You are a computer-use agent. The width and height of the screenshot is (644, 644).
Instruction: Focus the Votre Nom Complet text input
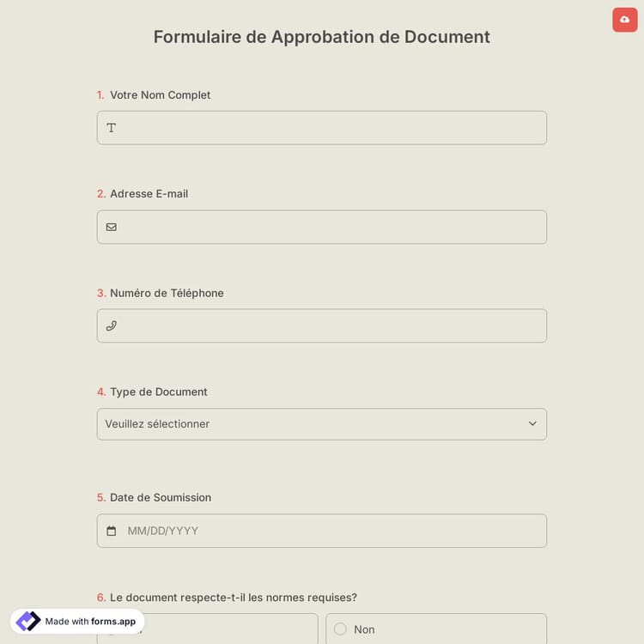coord(331,128)
